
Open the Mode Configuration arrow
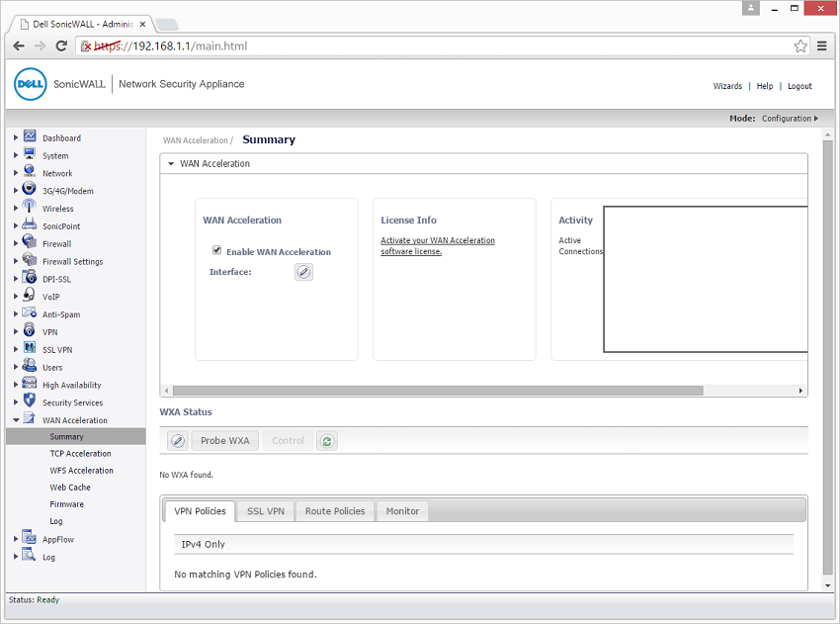[816, 119]
